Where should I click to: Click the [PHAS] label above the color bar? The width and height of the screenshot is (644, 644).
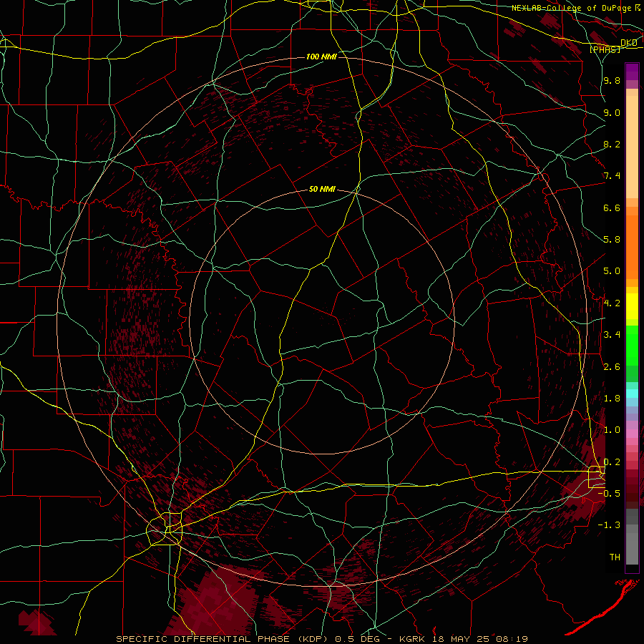point(605,49)
